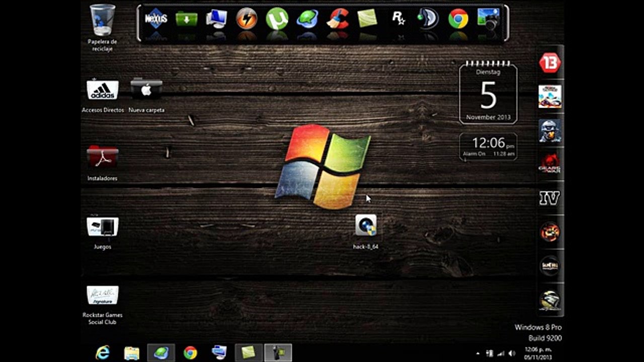The width and height of the screenshot is (644, 362).
Task: Select the hack-8_64 installer icon
Action: click(x=366, y=232)
